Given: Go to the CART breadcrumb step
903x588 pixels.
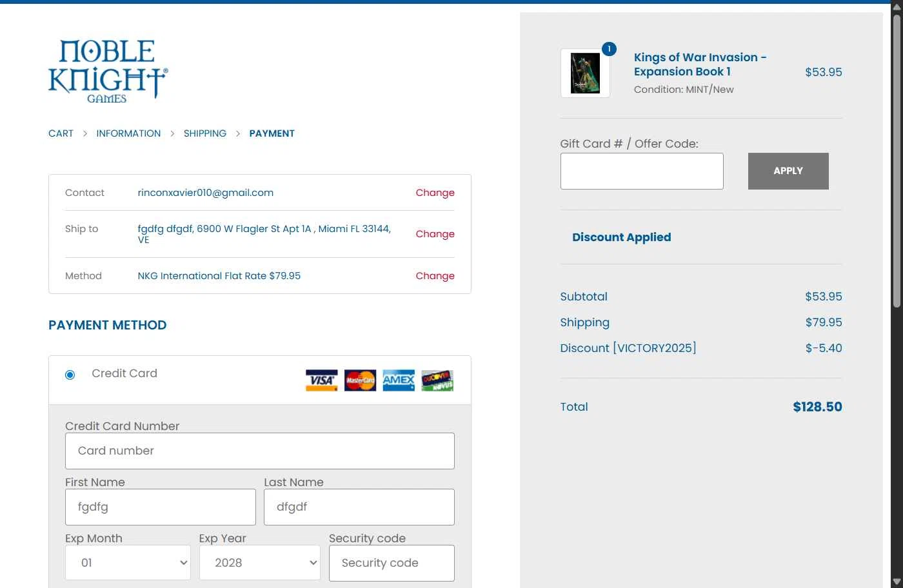Looking at the screenshot, I should point(61,133).
